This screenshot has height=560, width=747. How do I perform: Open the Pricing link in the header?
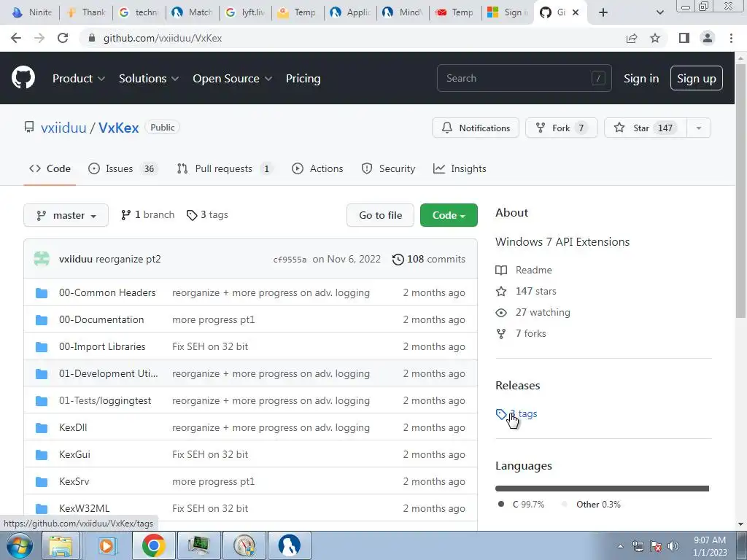[303, 79]
